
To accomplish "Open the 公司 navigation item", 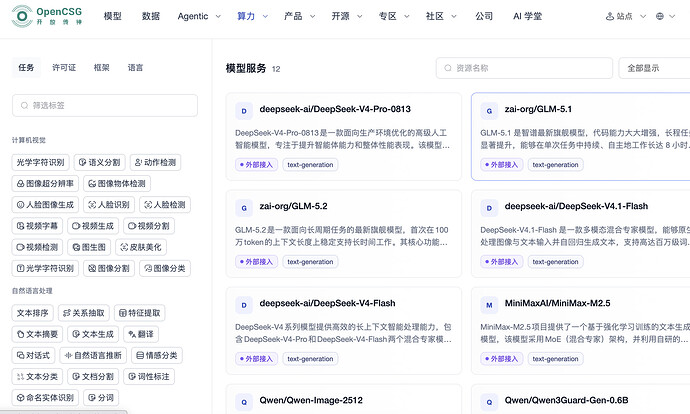I will (484, 16).
